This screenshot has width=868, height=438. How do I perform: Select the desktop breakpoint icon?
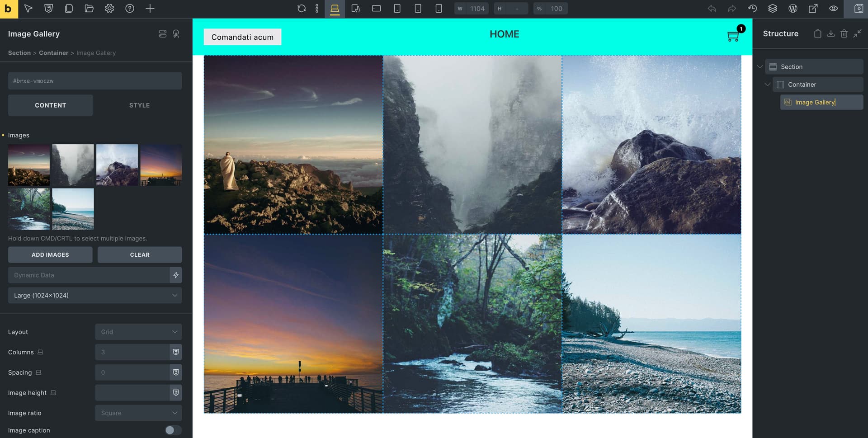pos(335,9)
